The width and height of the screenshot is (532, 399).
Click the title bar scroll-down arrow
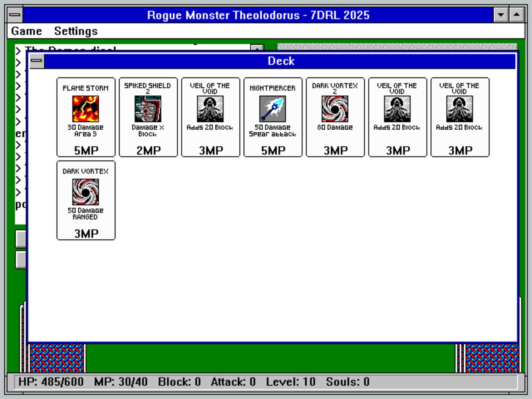(x=501, y=15)
